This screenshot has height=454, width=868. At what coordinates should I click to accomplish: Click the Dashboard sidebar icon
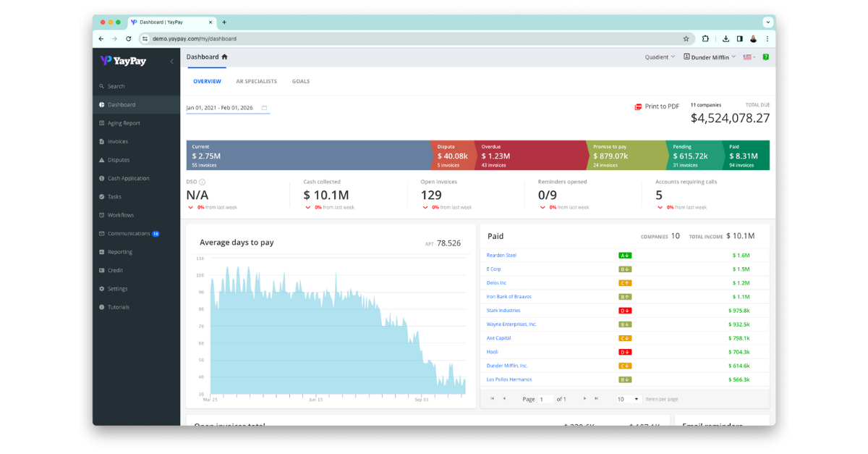101,105
